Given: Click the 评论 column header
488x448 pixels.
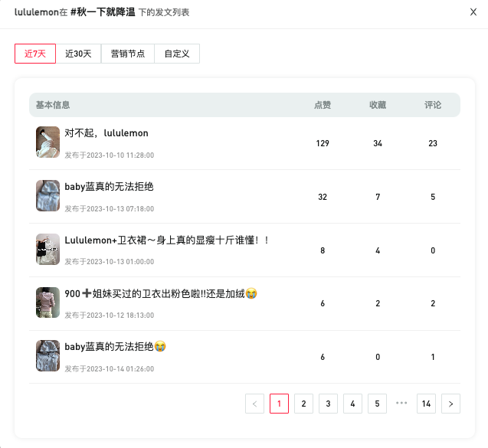Looking at the screenshot, I should pyautogui.click(x=433, y=105).
